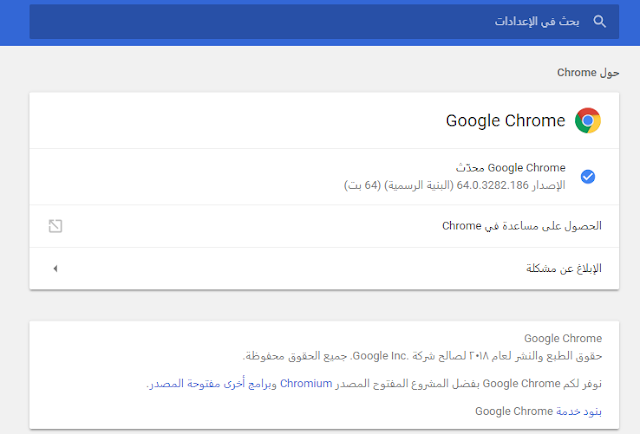Click the Google Chrome logo icon
Viewport: 640px width, 434px height.
[x=588, y=120]
